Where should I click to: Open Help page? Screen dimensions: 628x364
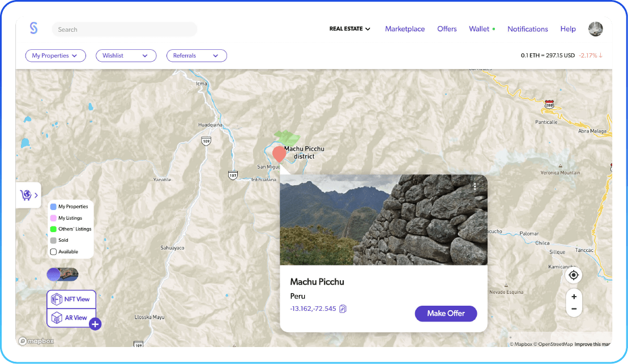568,29
